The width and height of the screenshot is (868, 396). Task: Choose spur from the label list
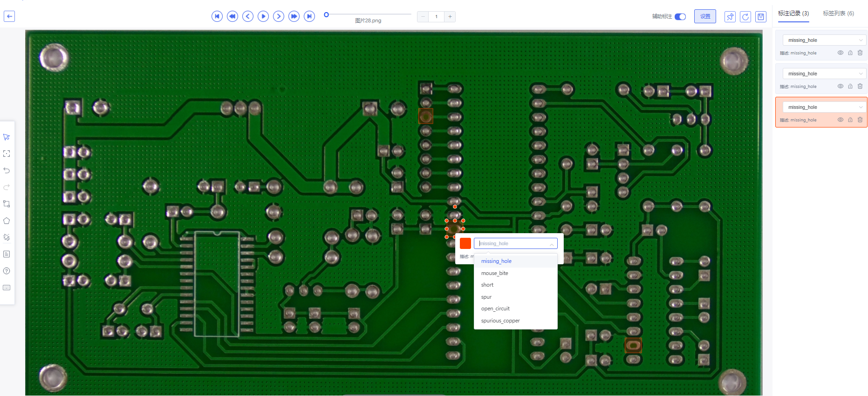point(515,297)
